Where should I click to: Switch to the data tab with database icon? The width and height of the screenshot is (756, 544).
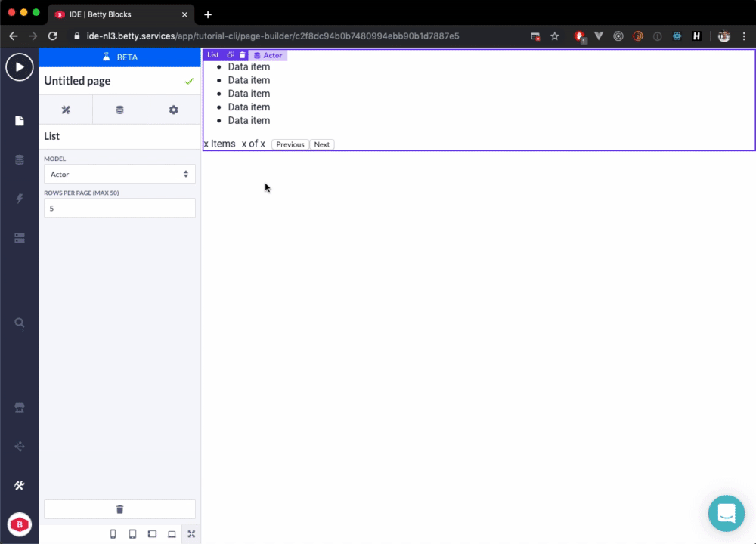[119, 110]
